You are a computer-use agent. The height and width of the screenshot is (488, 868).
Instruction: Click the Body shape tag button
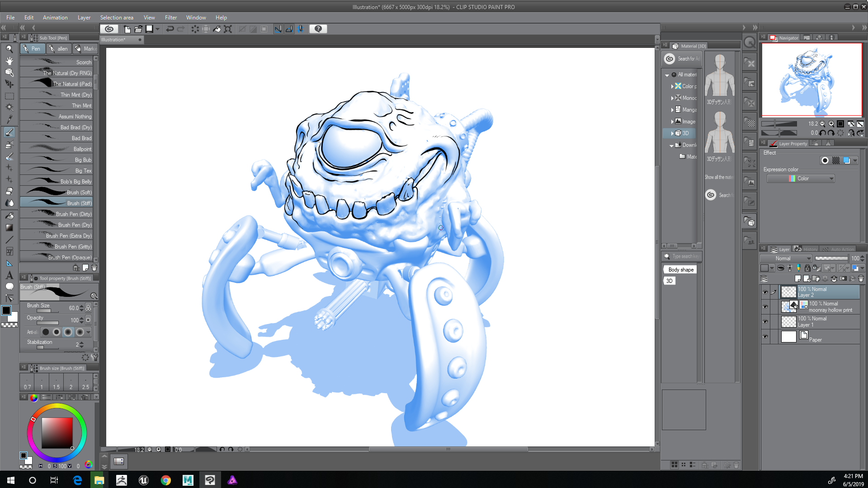click(680, 270)
